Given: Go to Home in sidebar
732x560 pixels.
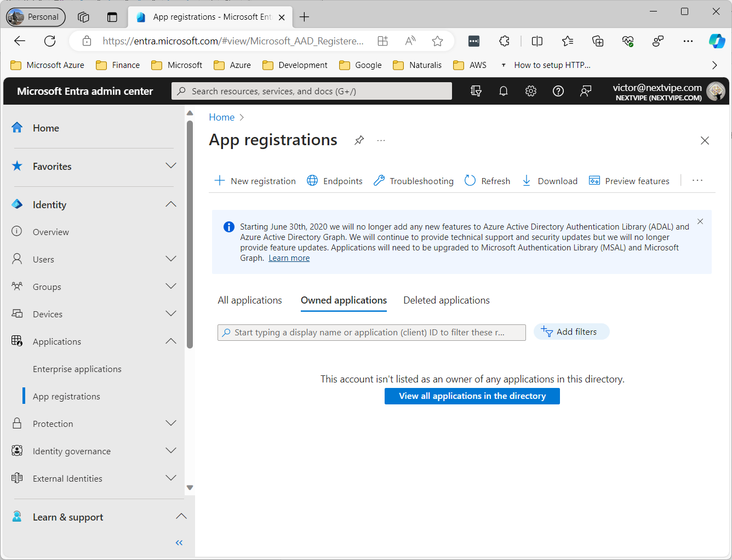Looking at the screenshot, I should point(46,128).
